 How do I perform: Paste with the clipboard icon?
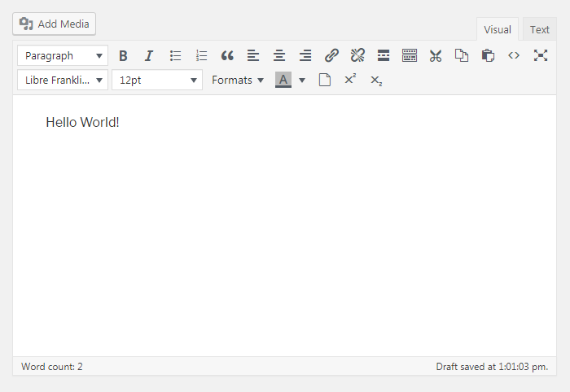point(488,55)
